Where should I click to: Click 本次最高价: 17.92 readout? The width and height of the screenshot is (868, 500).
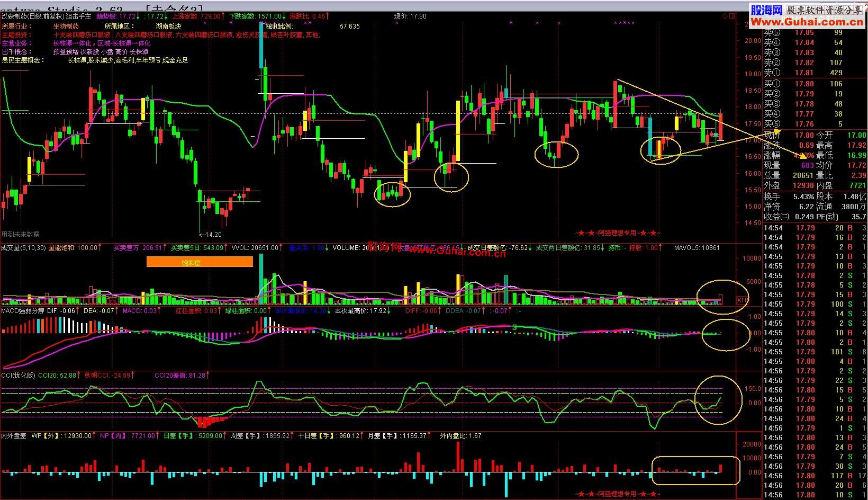click(361, 310)
